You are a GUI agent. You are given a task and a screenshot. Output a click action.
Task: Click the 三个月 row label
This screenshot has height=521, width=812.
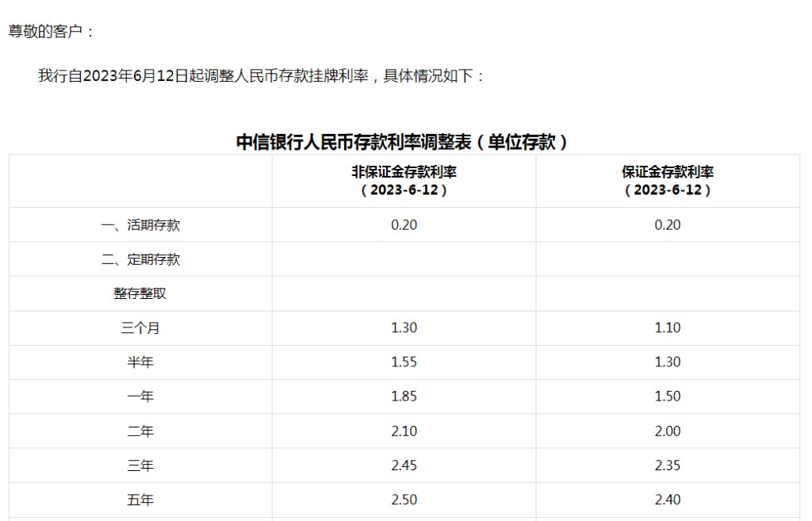point(140,328)
